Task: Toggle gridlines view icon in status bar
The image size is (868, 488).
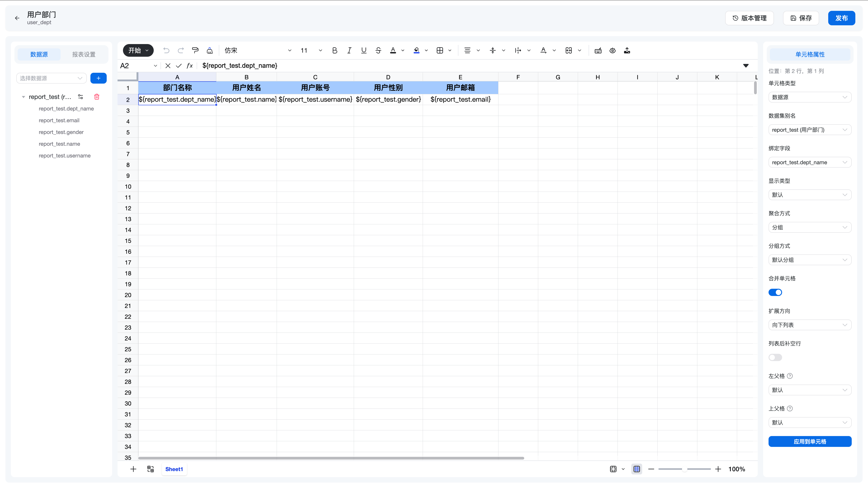Action: click(637, 469)
